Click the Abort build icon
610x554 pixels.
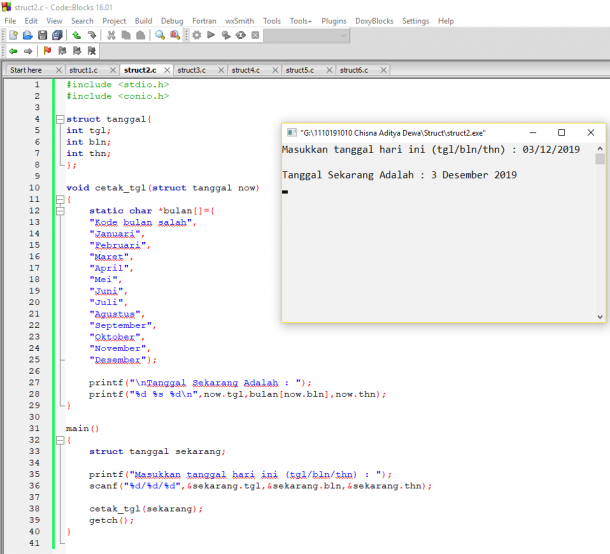255,35
